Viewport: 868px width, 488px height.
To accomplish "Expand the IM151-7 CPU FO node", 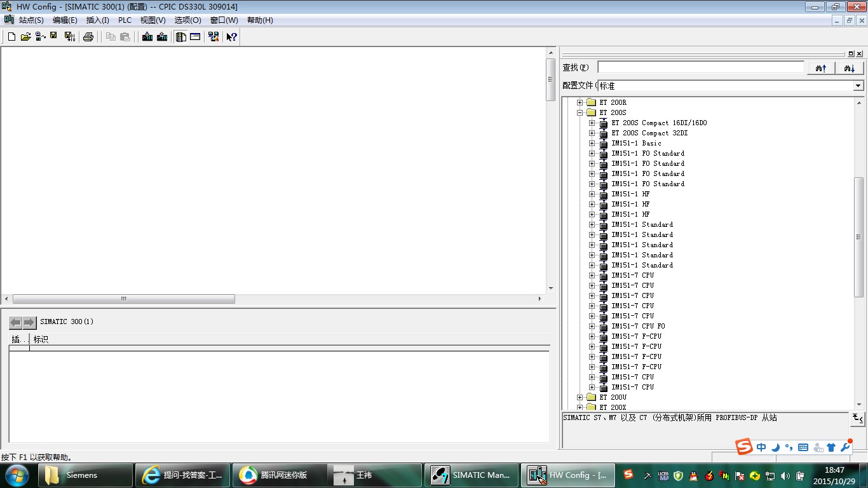I will (592, 326).
